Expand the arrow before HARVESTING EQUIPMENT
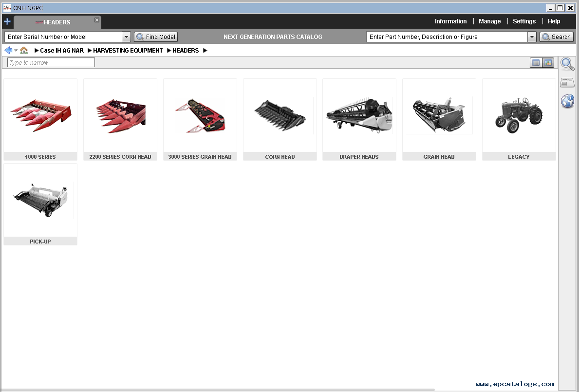 [x=90, y=51]
